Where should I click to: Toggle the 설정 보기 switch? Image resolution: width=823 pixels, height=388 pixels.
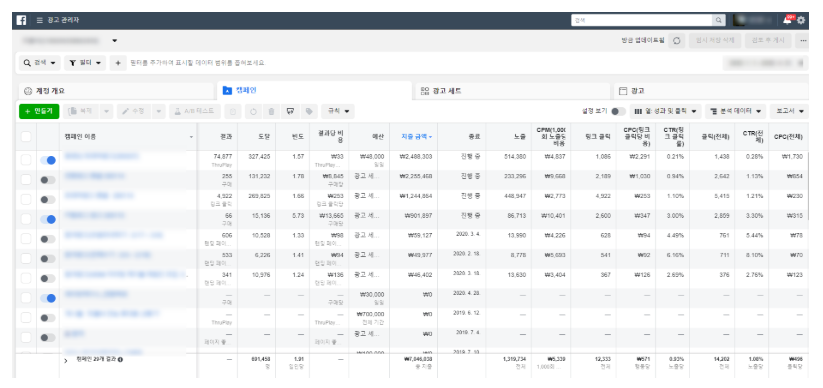click(618, 111)
